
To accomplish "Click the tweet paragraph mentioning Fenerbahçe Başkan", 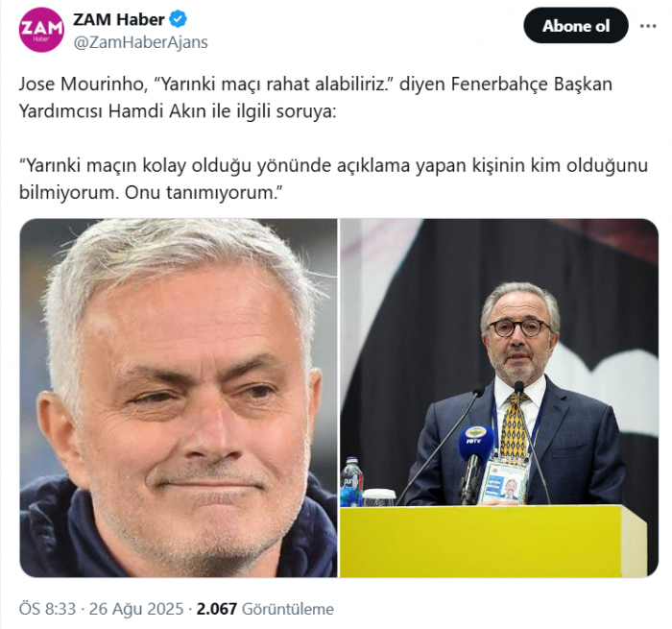I will 316,97.
